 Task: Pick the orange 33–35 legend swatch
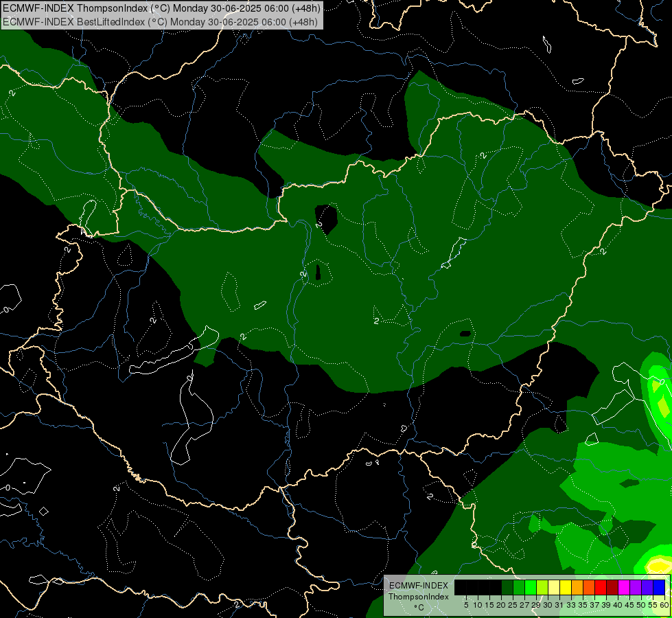pos(577,587)
